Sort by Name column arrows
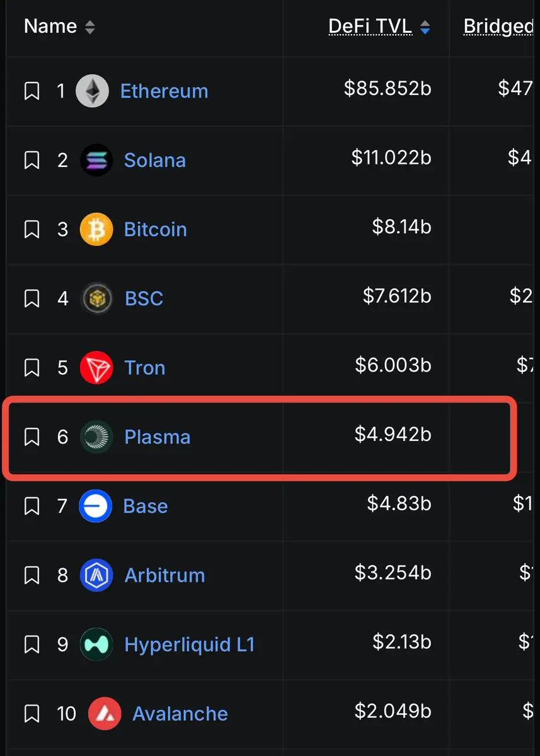 (x=90, y=27)
